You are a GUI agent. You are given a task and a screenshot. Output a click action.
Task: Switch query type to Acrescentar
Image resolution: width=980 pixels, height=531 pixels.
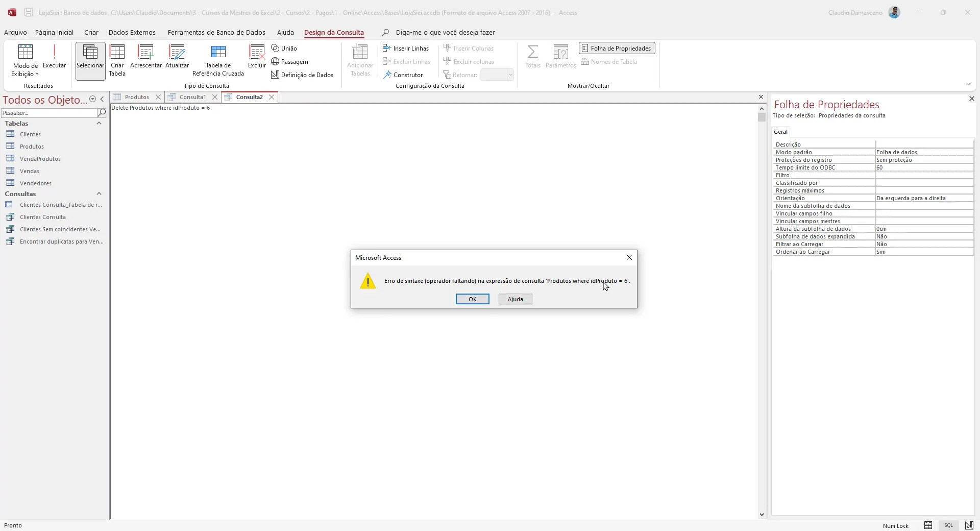(146, 57)
